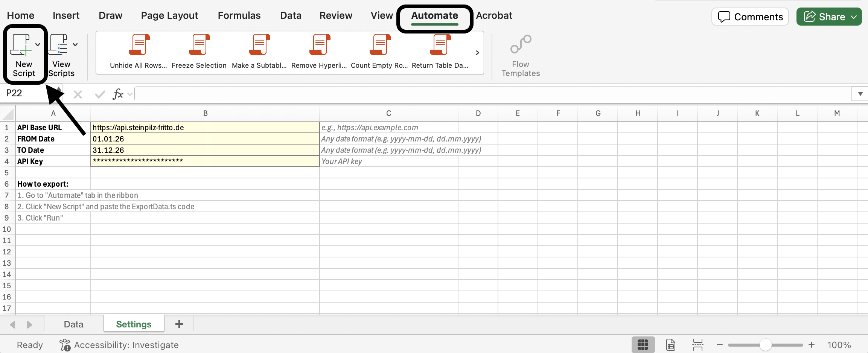Click the New Script icon

coord(21,45)
